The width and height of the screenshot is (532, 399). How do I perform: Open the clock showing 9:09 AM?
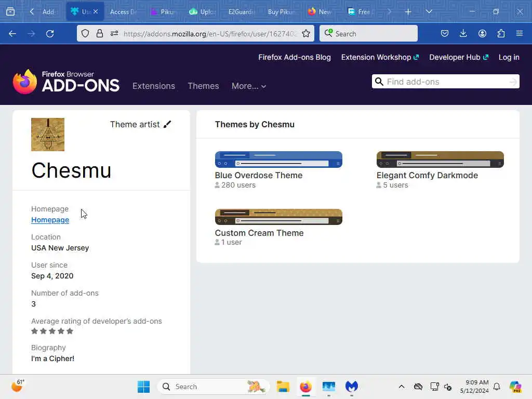(474, 387)
